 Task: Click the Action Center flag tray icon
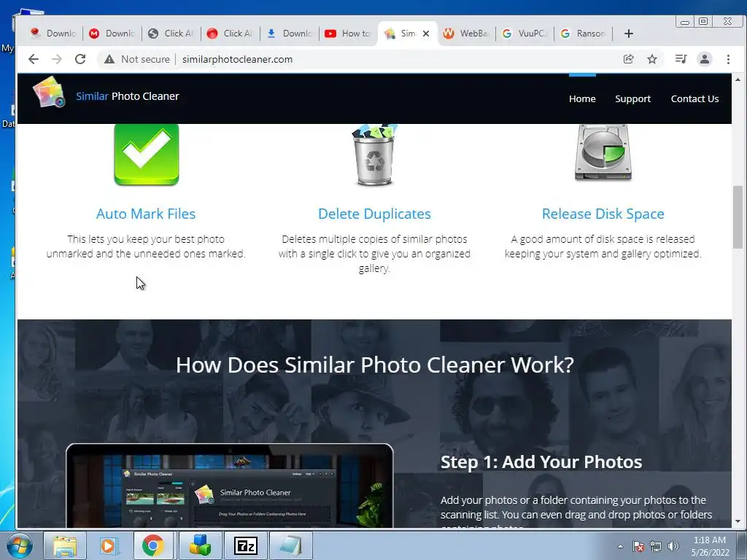coord(638,546)
